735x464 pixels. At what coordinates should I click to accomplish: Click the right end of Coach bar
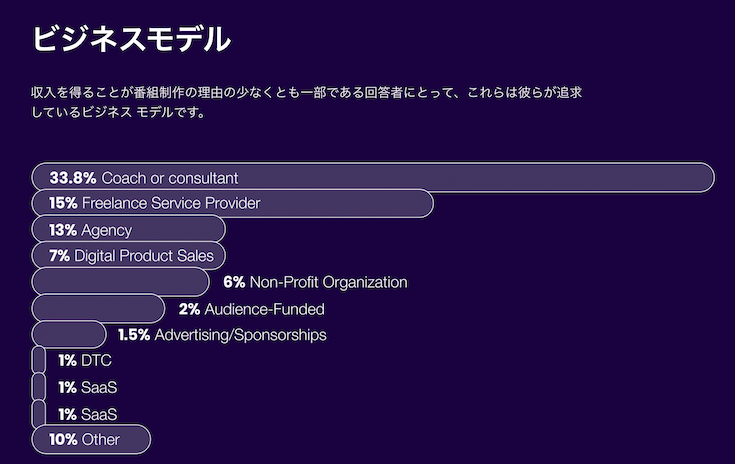click(x=703, y=178)
